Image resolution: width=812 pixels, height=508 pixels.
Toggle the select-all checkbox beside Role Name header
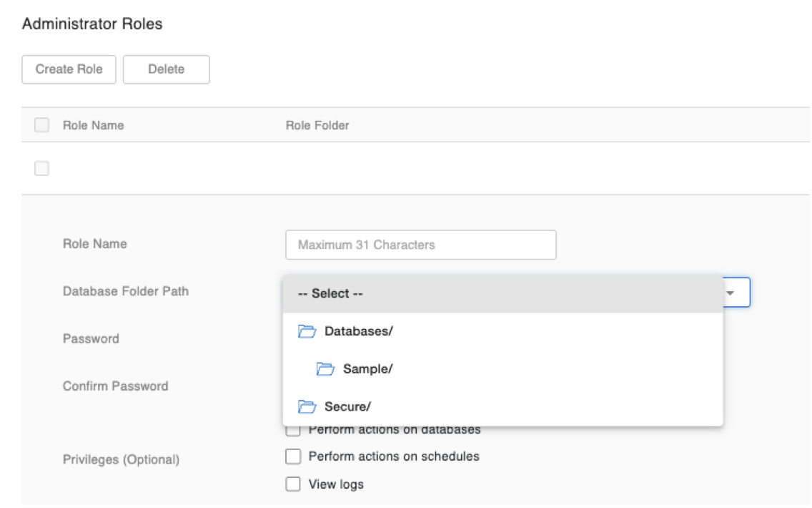coord(42,125)
